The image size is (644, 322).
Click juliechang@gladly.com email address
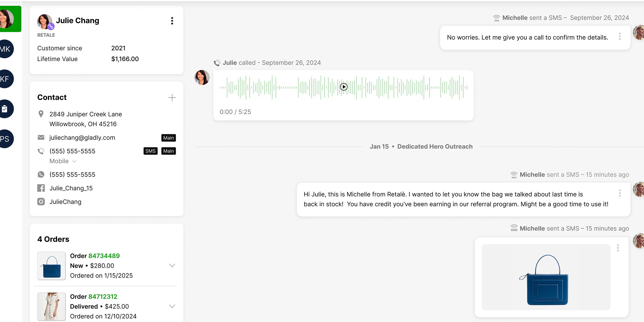(82, 138)
